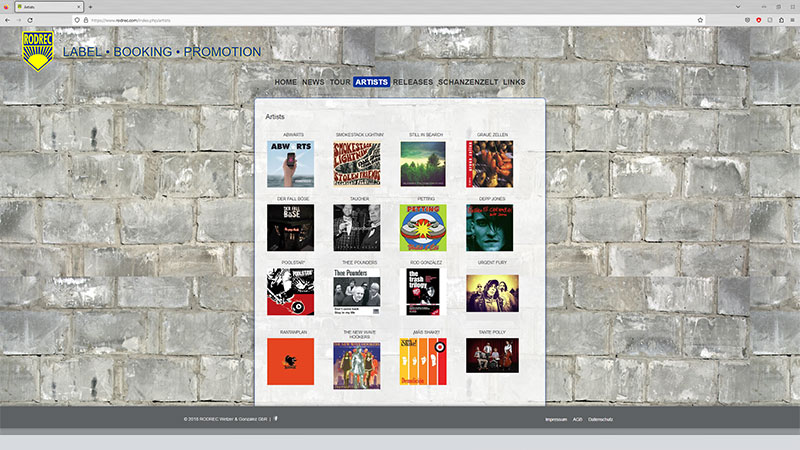Click the STILL IN SEARCH artist name label
The image size is (800, 450).
(426, 135)
